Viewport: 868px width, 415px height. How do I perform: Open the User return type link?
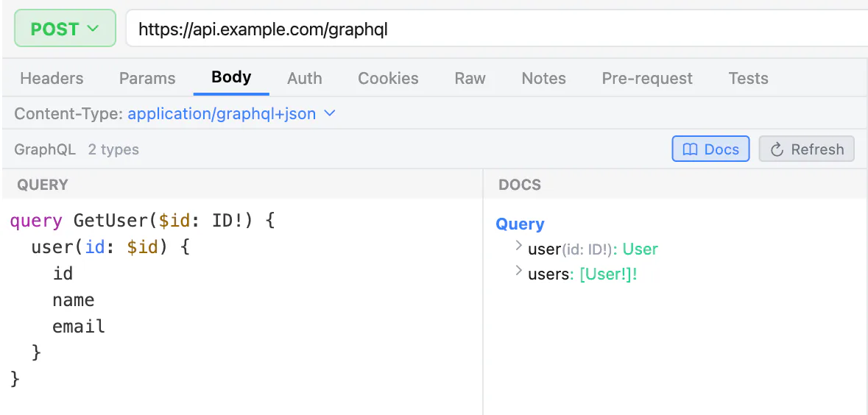pos(641,249)
